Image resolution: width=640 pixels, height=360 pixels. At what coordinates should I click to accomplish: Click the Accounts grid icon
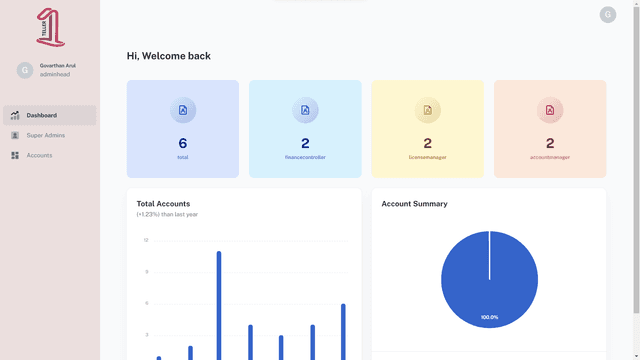point(15,156)
